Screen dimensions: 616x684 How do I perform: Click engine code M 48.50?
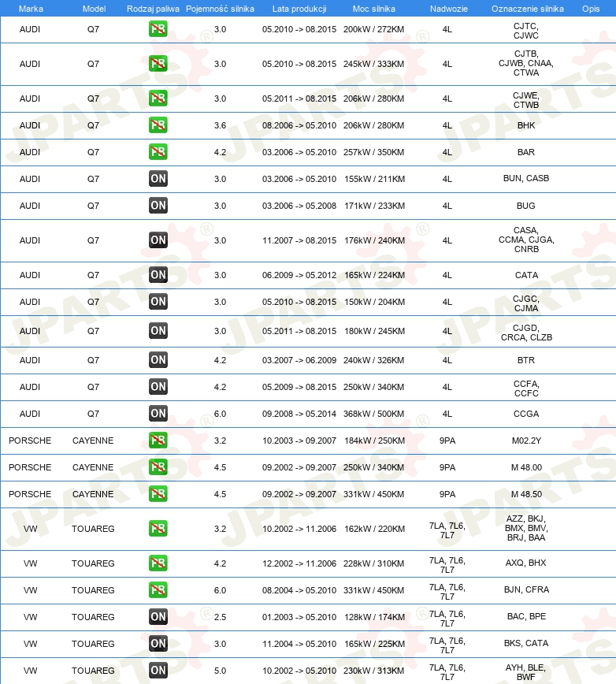tap(526, 494)
